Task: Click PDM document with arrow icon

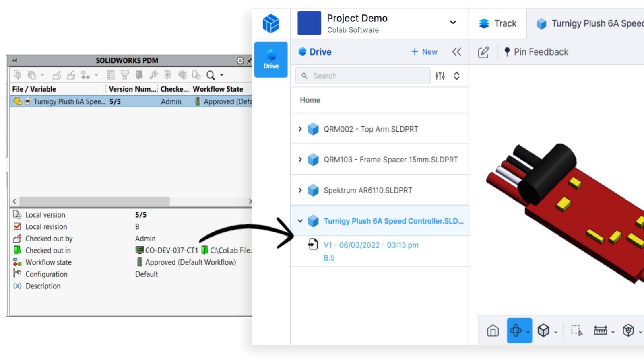Action: [168, 75]
